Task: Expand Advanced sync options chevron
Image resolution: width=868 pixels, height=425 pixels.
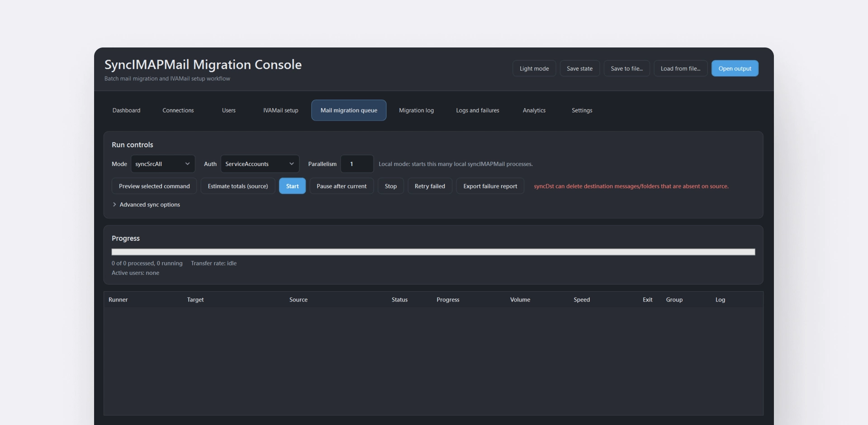Action: (x=114, y=204)
